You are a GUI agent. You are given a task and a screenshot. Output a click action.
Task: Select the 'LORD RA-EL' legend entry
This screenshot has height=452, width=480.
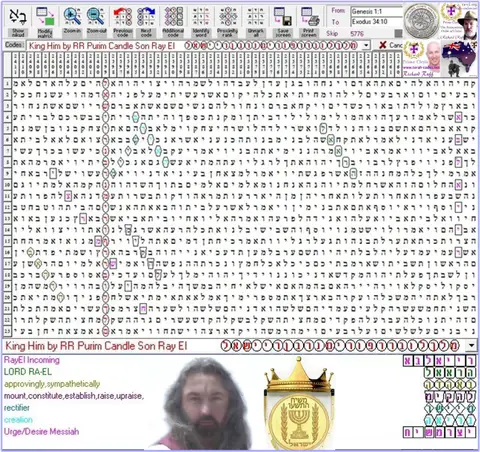(x=28, y=372)
